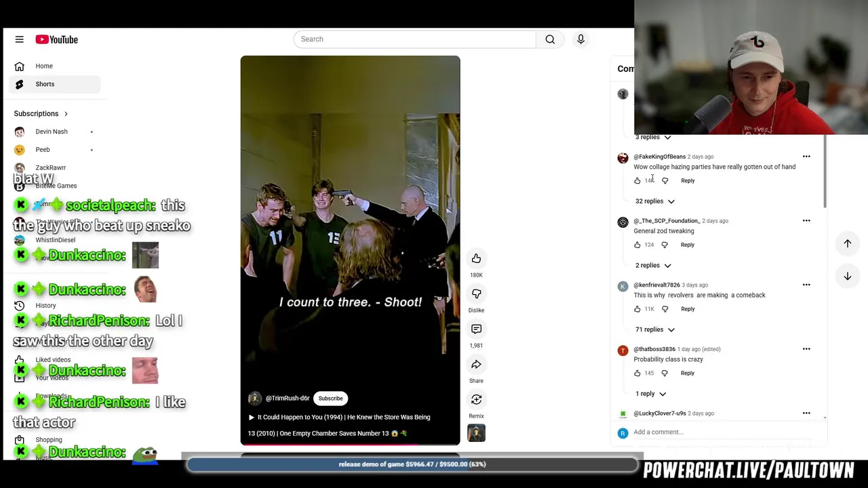The height and width of the screenshot is (488, 868).
Task: Click kenfrievalt7826's avatar
Action: (623, 286)
